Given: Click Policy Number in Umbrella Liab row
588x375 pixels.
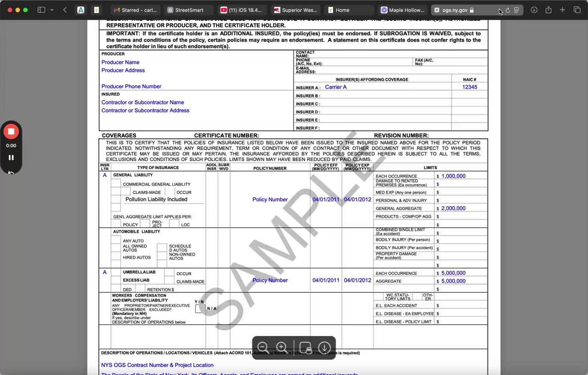Looking at the screenshot, I should click(270, 280).
